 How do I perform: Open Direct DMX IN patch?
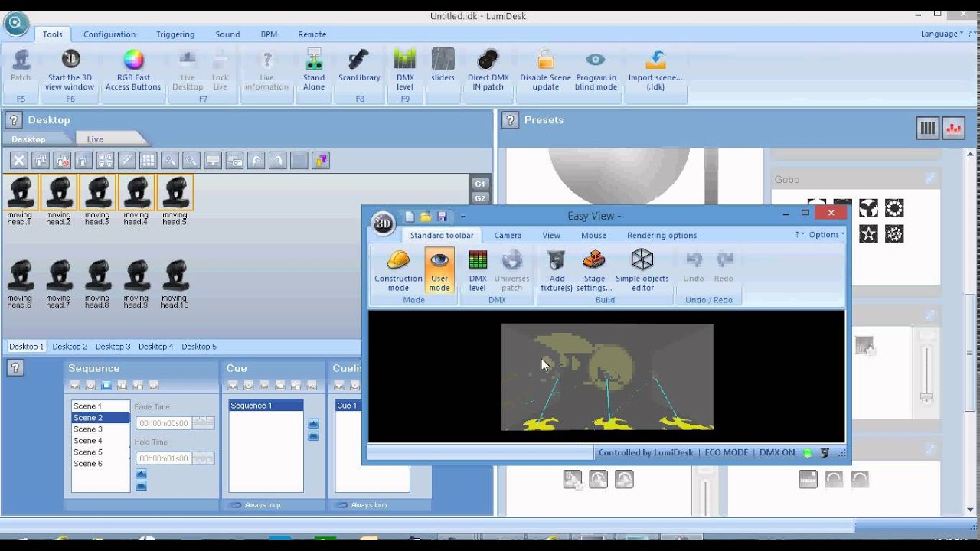(488, 70)
